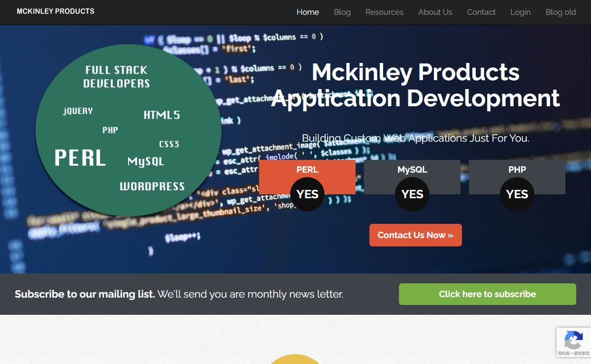Click the YES circle under MySQL
Screen dimensions: 591x364
tap(412, 194)
